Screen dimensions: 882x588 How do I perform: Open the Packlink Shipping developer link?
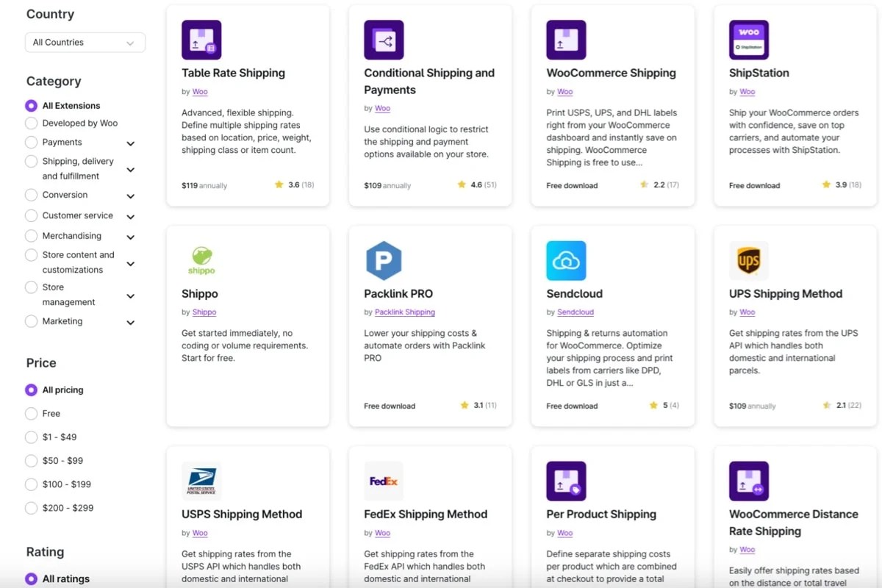pos(405,312)
